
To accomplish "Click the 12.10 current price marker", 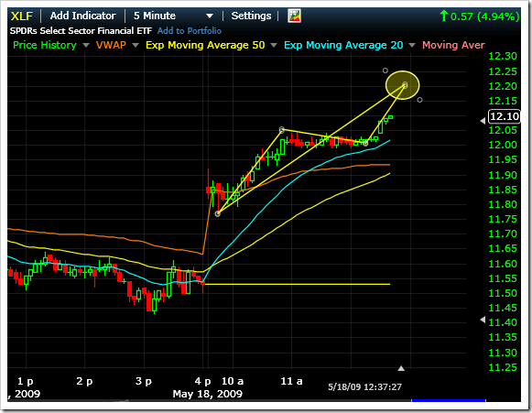I will point(505,116).
